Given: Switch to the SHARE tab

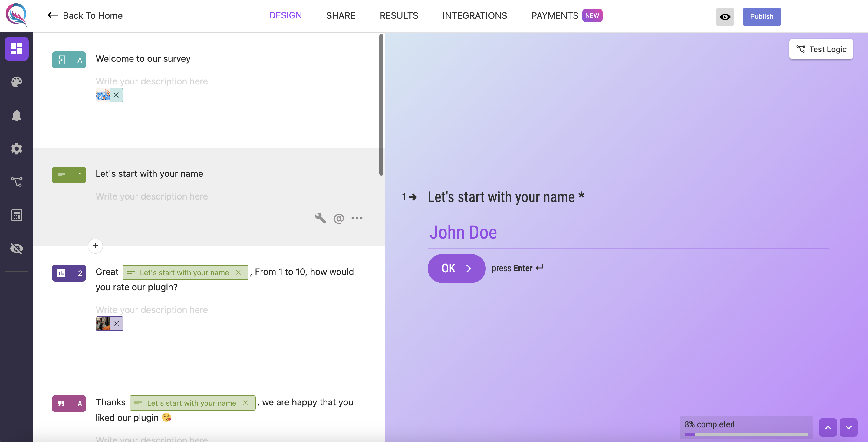Looking at the screenshot, I should click(341, 15).
